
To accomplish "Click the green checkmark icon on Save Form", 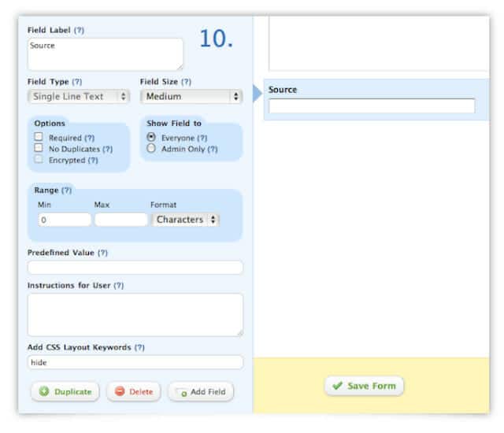I will pos(337,386).
